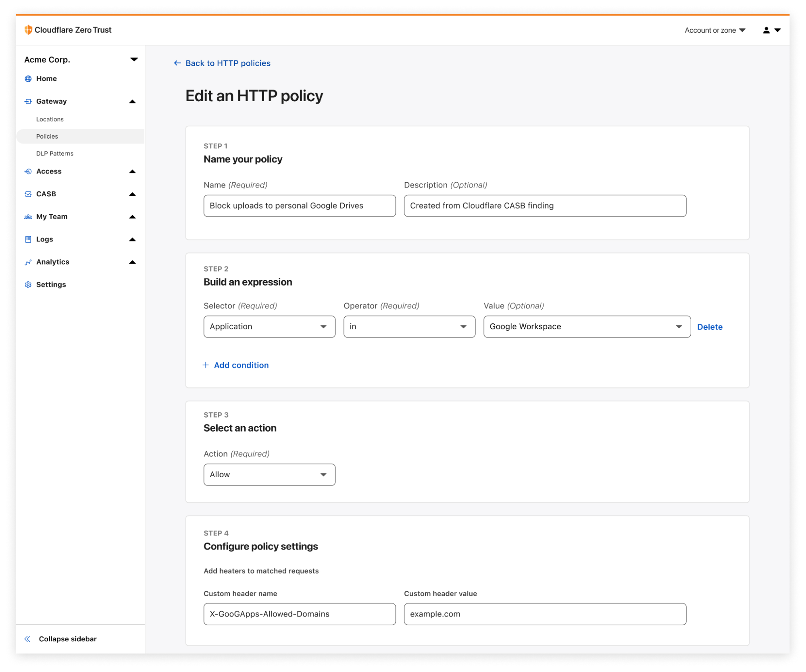Open the Operator 'in' dropdown
This screenshot has width=806, height=672.
[409, 327]
